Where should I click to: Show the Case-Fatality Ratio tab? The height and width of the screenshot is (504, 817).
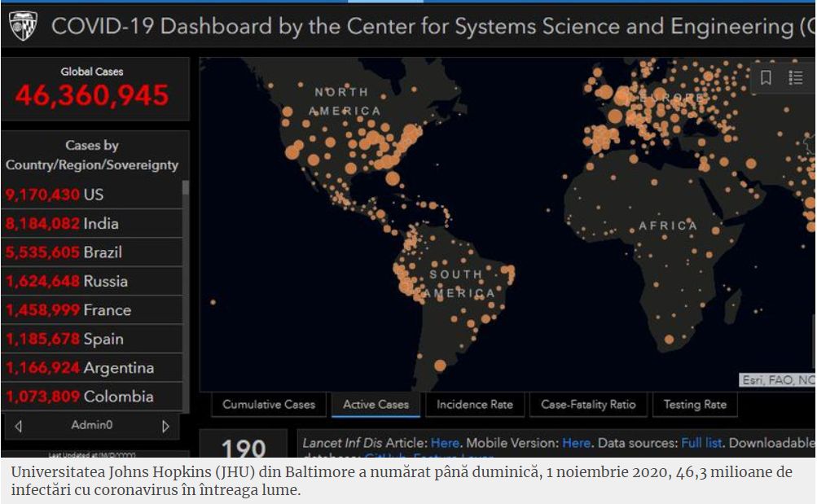[588, 405]
